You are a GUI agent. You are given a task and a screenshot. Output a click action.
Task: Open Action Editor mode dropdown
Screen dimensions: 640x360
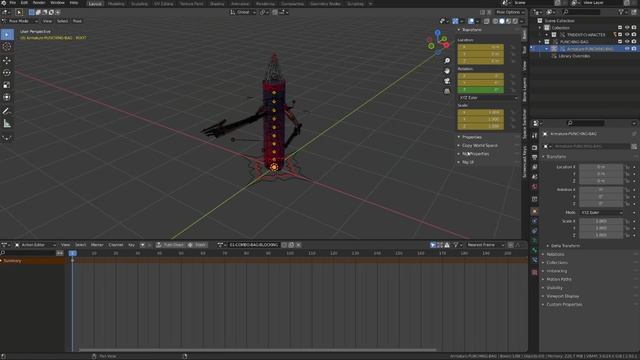(35, 245)
